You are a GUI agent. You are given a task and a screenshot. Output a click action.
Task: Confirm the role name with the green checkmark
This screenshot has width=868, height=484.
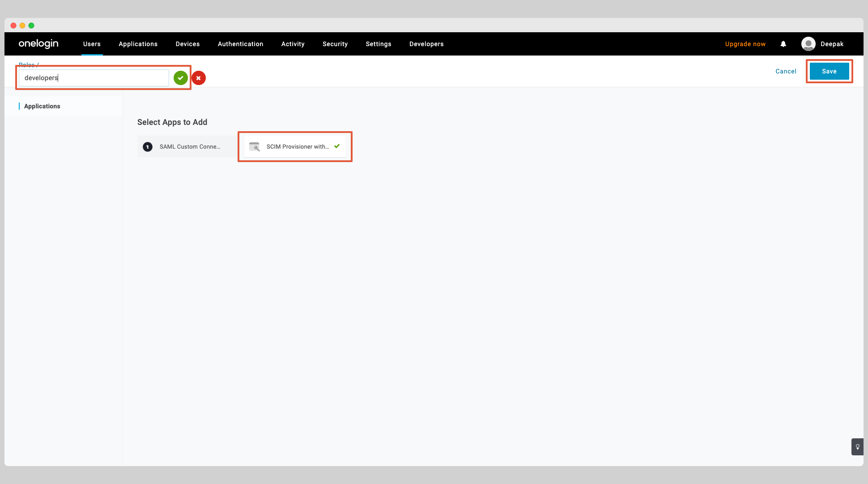pyautogui.click(x=180, y=77)
